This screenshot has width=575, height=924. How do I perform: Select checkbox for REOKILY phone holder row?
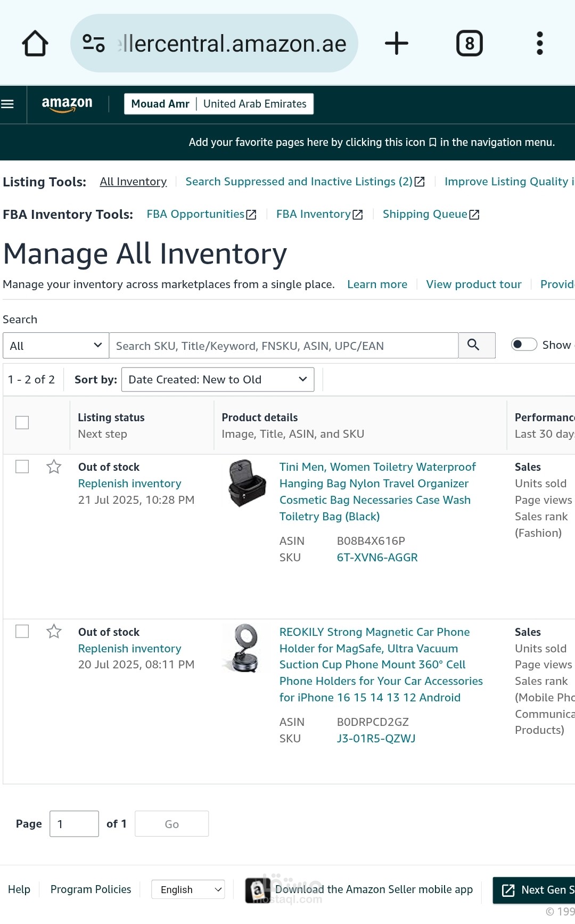tap(22, 631)
